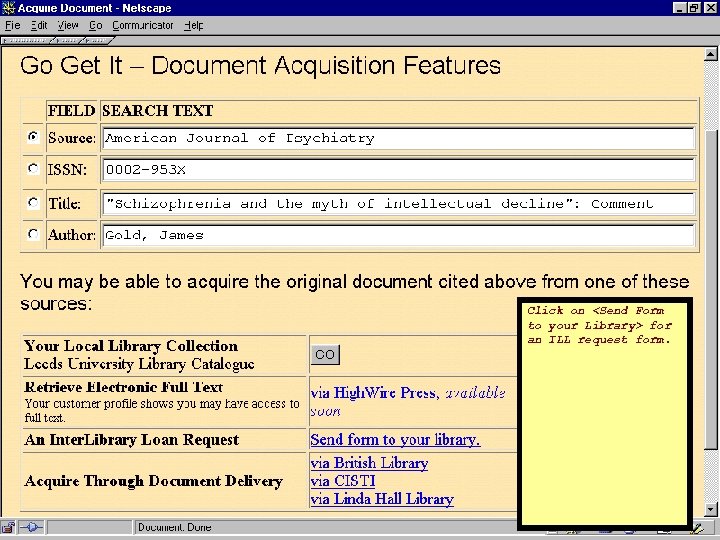Click the 'FIELD' column header
The height and width of the screenshot is (540, 720).
[x=71, y=111]
